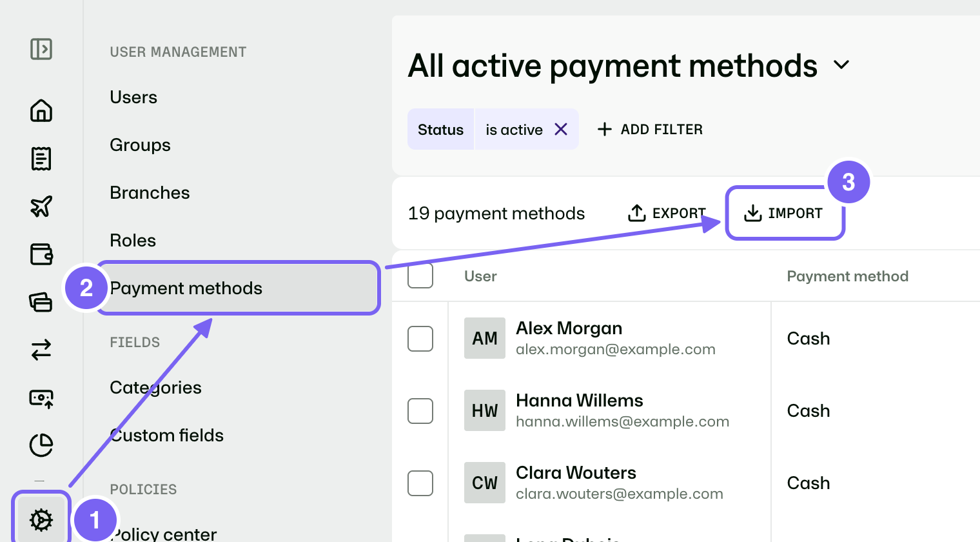This screenshot has height=542, width=980.
Task: Sort by Payment method column header
Action: click(x=847, y=276)
